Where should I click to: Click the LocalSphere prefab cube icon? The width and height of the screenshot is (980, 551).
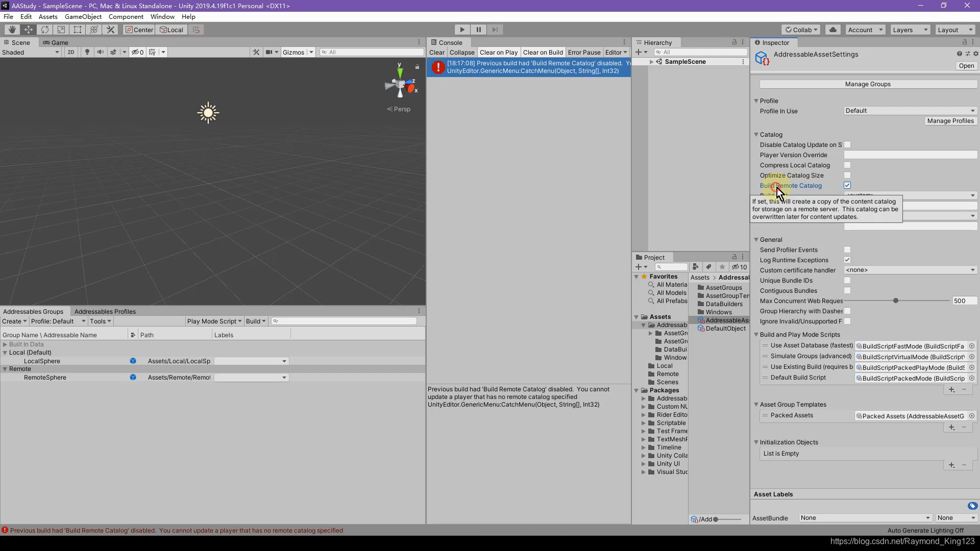(x=133, y=361)
